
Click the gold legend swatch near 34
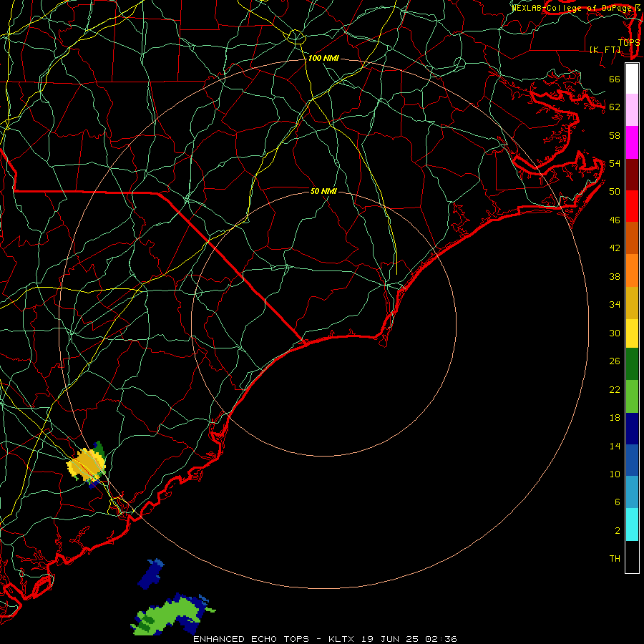click(632, 303)
